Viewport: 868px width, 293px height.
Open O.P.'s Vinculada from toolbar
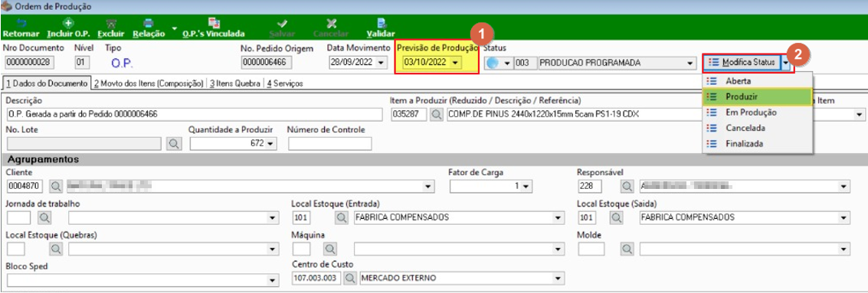pos(213,28)
